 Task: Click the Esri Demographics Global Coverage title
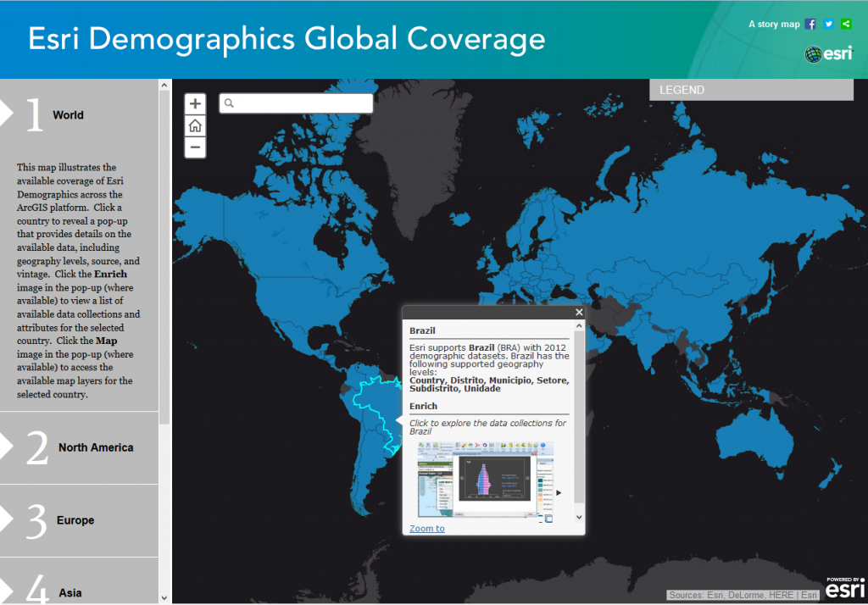pos(287,39)
